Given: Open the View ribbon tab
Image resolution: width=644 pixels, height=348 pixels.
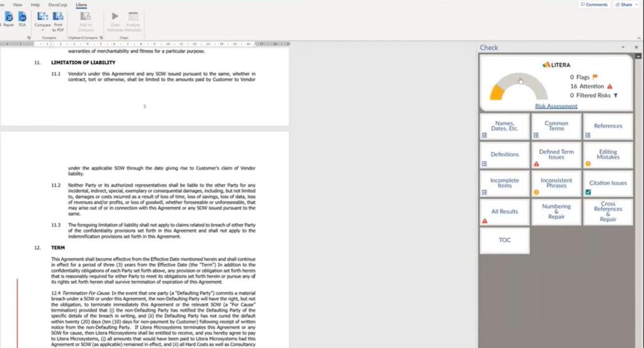Looking at the screenshot, I should click(17, 4).
